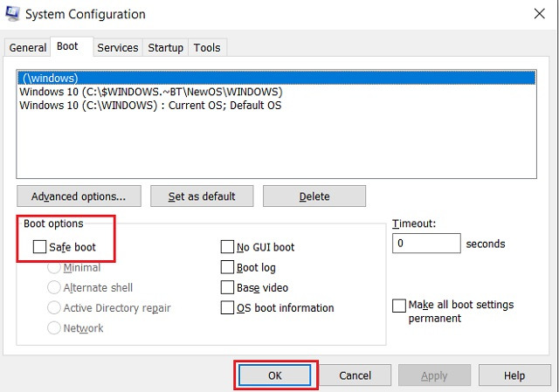Check the Base video option

(227, 287)
